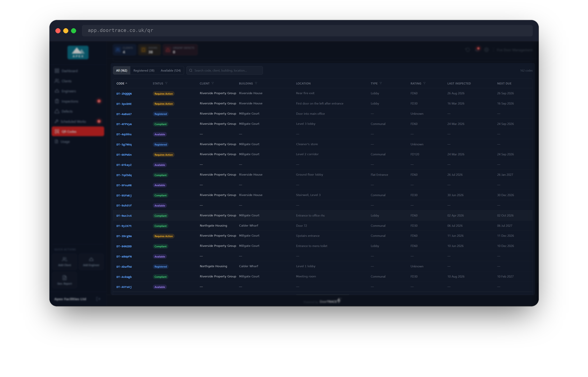Click the 'Cleaner's store' location cell
The height and width of the screenshot is (377, 588).
coord(307,144)
